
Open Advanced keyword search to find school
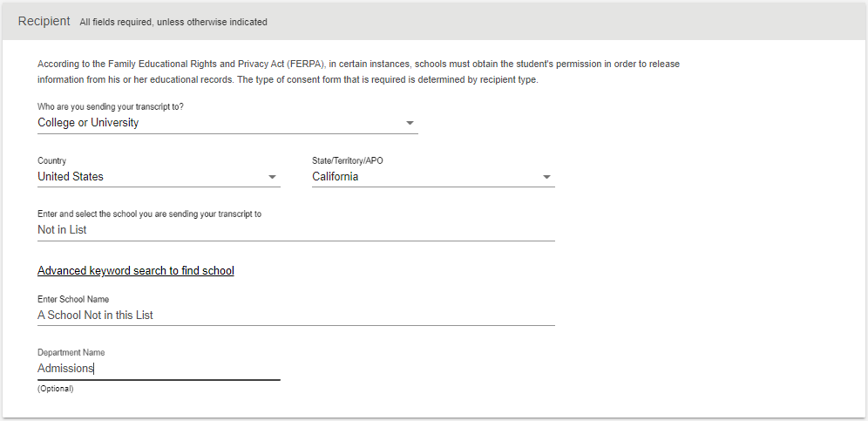pyautogui.click(x=136, y=270)
